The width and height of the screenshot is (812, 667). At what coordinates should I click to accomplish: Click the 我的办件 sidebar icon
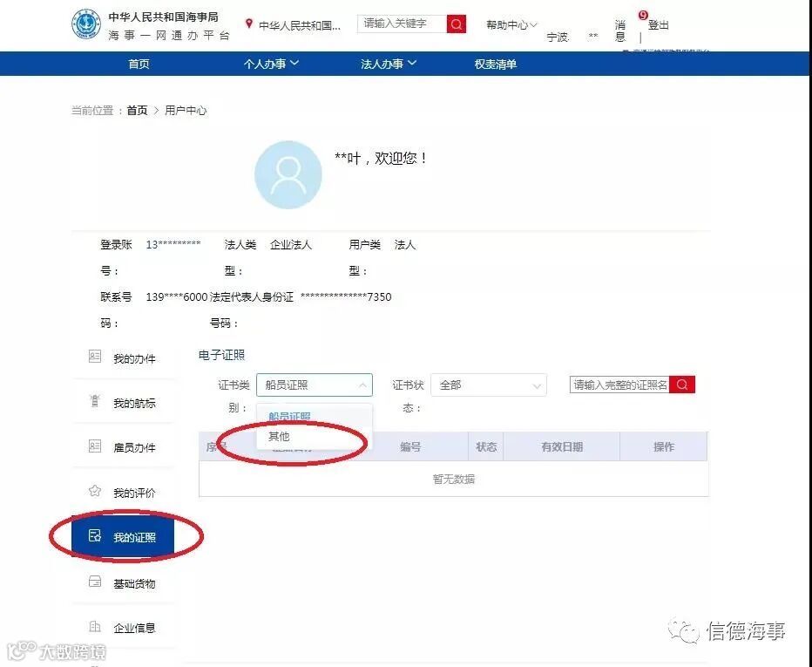tap(95, 356)
